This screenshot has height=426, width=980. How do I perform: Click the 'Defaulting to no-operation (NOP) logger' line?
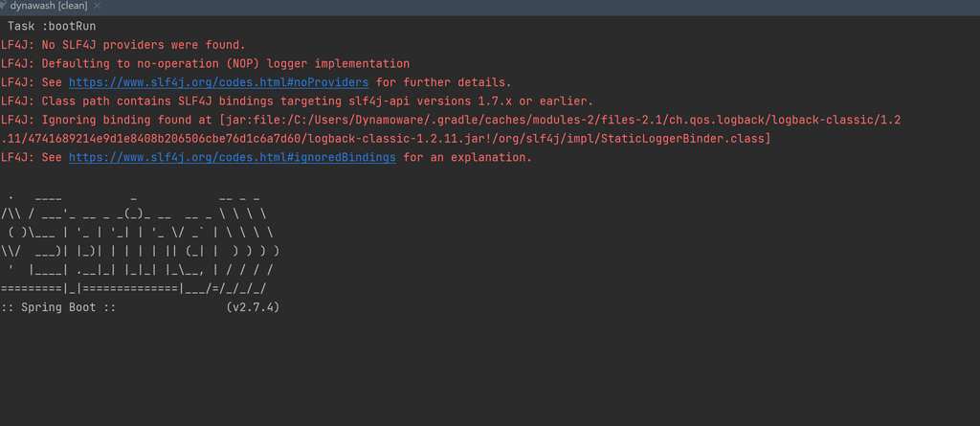coord(205,64)
